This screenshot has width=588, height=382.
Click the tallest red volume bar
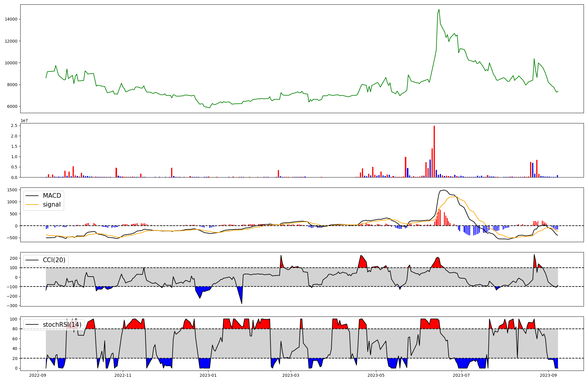(434, 151)
